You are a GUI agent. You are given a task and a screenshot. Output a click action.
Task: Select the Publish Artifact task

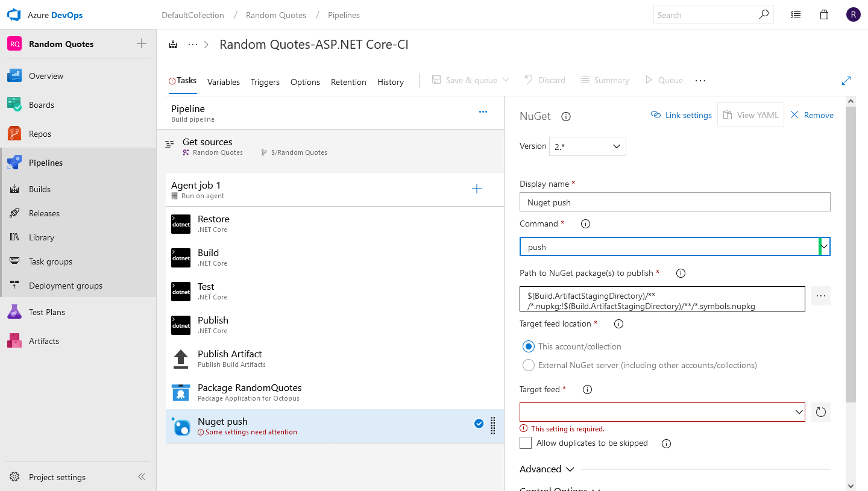click(x=335, y=358)
